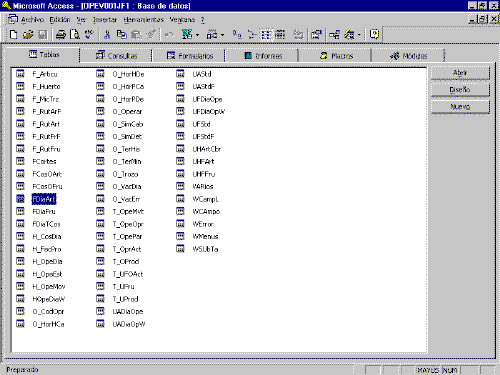Open the Herramientas menu

tap(144, 20)
